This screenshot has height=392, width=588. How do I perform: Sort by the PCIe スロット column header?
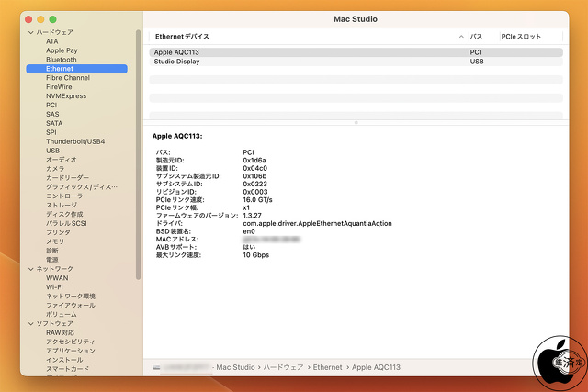coord(521,37)
